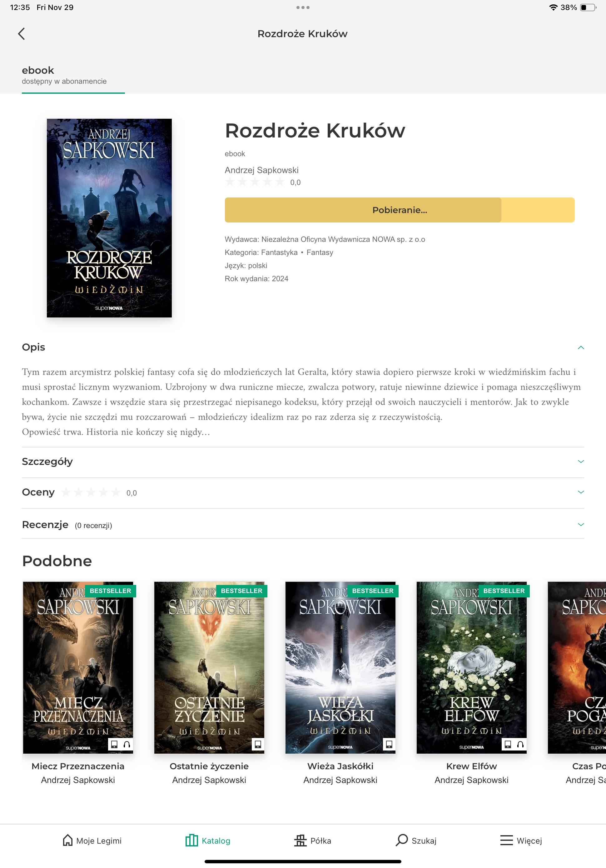Tap the Rozdroże Kruków main cover
606x868 pixels.
[109, 218]
